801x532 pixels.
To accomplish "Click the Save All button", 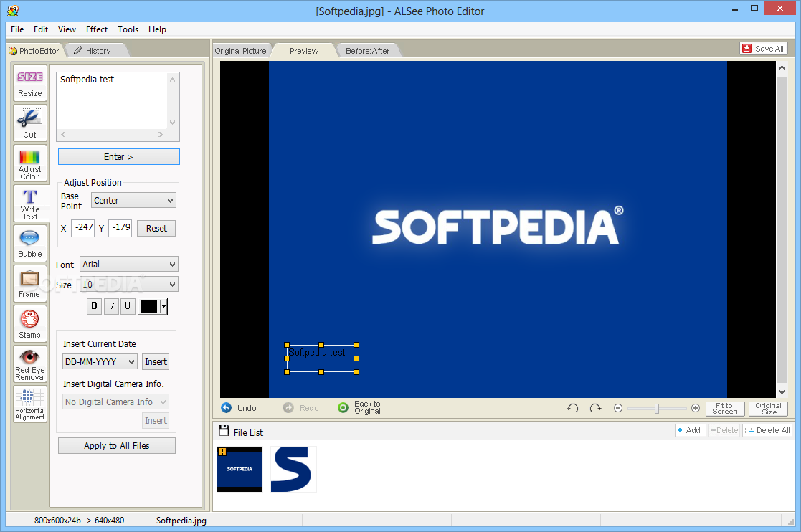I will point(764,49).
